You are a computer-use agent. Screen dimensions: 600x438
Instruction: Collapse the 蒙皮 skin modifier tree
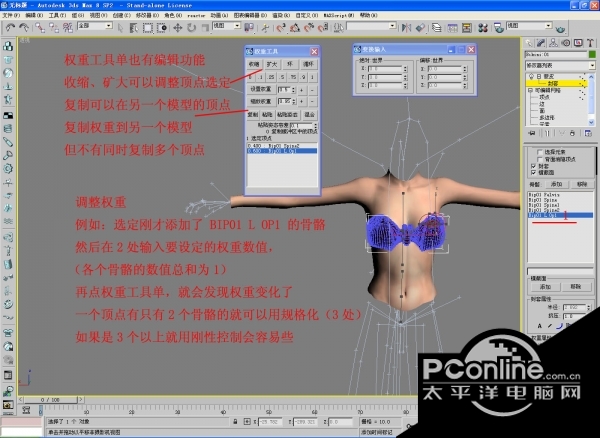click(539, 77)
